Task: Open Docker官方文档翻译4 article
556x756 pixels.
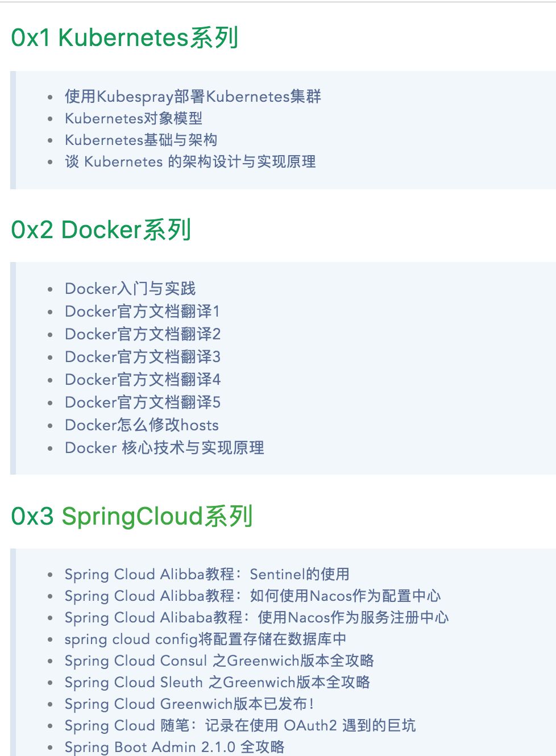Action: point(143,380)
